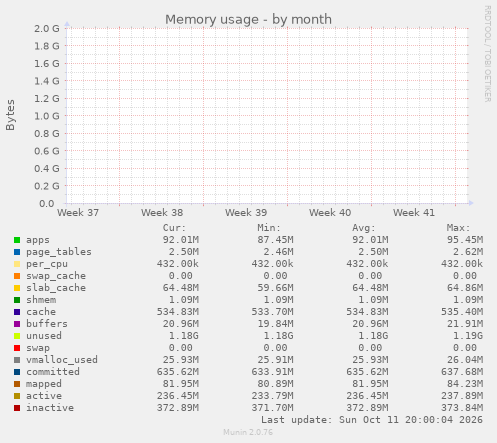Viewport: 497px width, 443px height.
Task: Click the 'apps' legend label
Action: click(x=38, y=240)
